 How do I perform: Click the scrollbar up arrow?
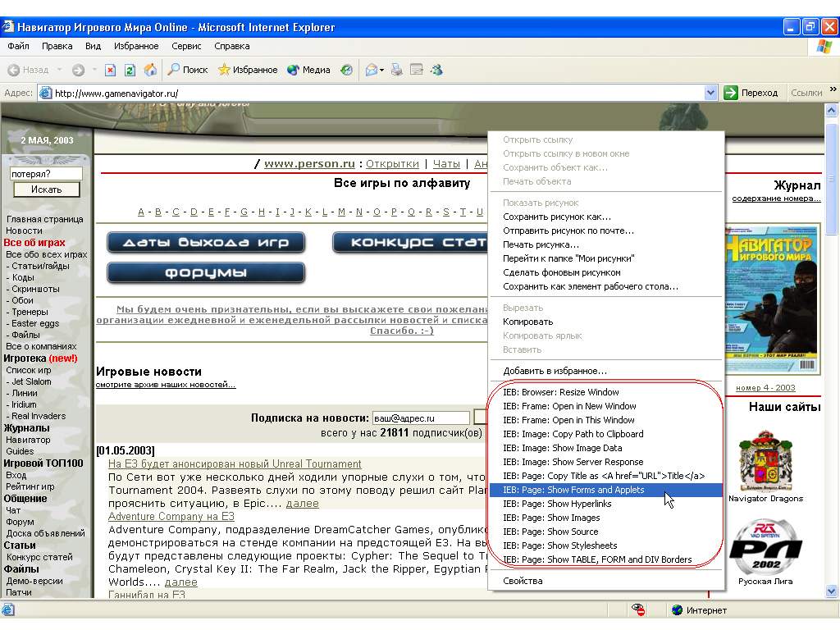tap(832, 111)
